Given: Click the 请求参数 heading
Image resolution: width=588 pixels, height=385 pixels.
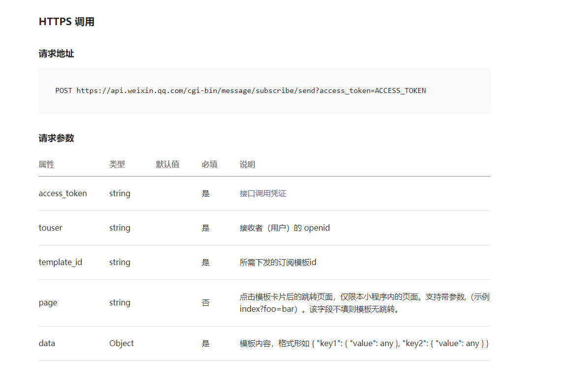Looking at the screenshot, I should [56, 138].
